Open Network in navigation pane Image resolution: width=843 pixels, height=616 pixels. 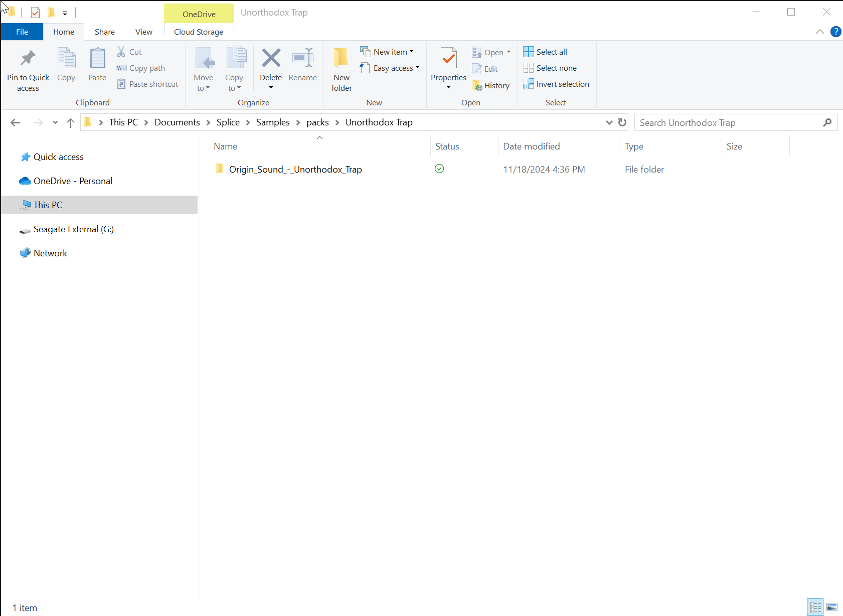tap(50, 253)
